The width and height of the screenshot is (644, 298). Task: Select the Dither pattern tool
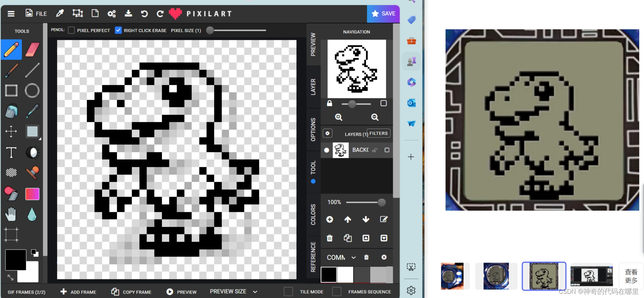pos(11,172)
